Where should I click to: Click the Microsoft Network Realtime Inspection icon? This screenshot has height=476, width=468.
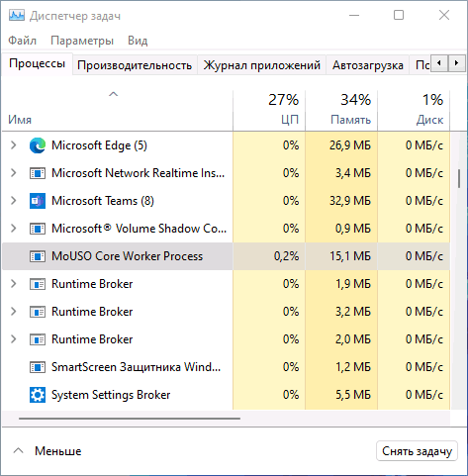(x=38, y=173)
